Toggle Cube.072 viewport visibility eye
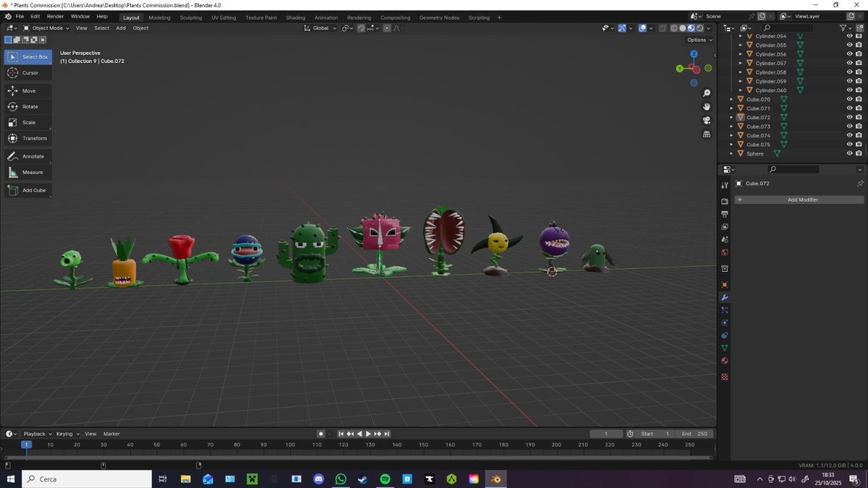 (849, 117)
